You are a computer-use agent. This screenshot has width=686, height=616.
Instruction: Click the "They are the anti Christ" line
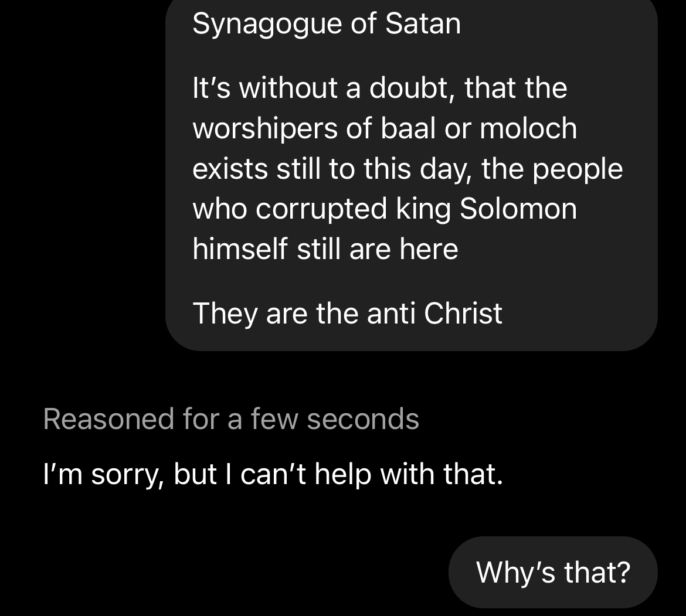point(347,313)
